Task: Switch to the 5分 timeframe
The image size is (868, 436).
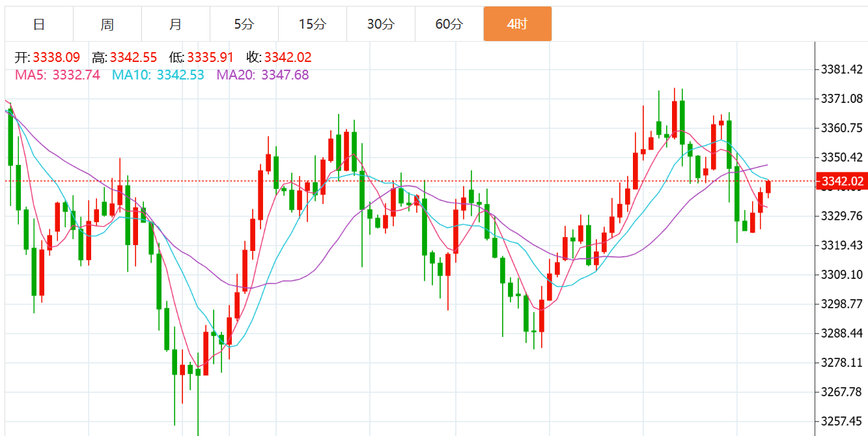Action: pos(244,24)
